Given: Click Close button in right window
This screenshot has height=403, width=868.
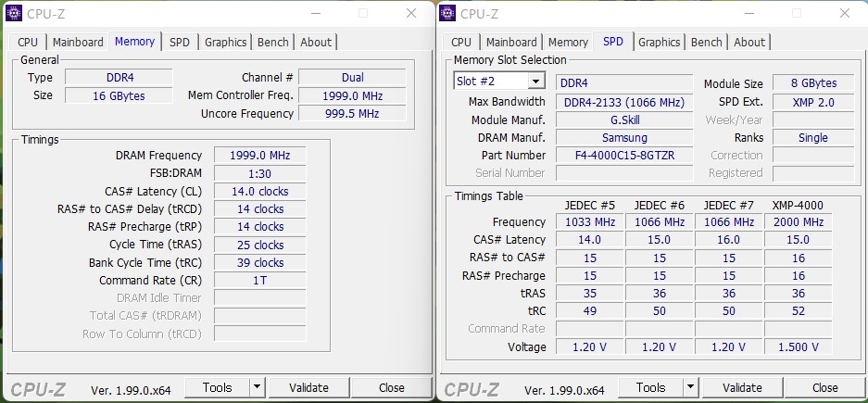Looking at the screenshot, I should point(824,387).
